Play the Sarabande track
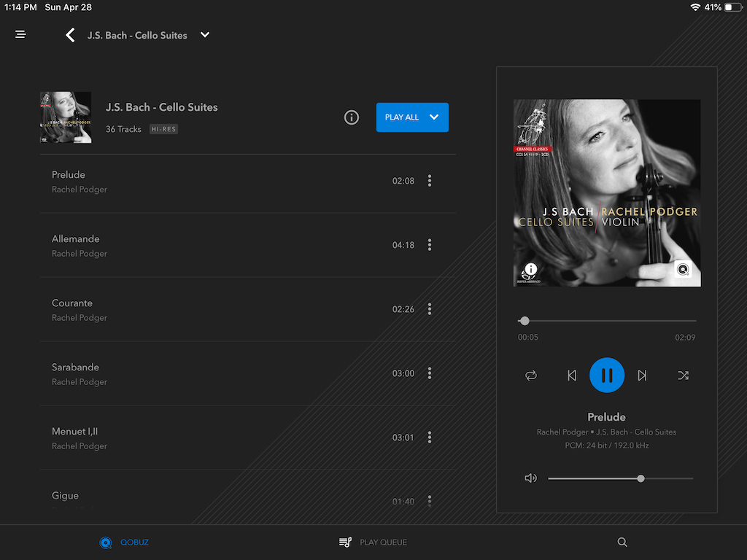This screenshot has height=560, width=747. tap(248, 374)
